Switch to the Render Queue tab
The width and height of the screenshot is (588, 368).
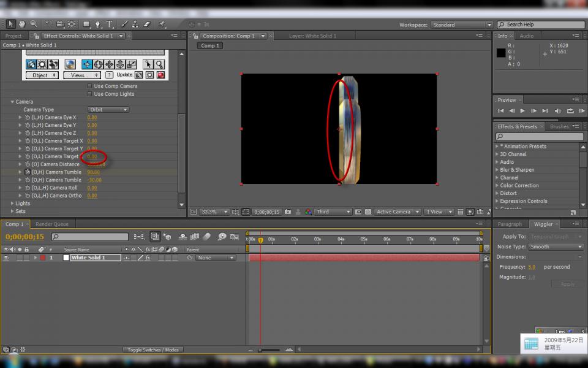[x=52, y=224]
